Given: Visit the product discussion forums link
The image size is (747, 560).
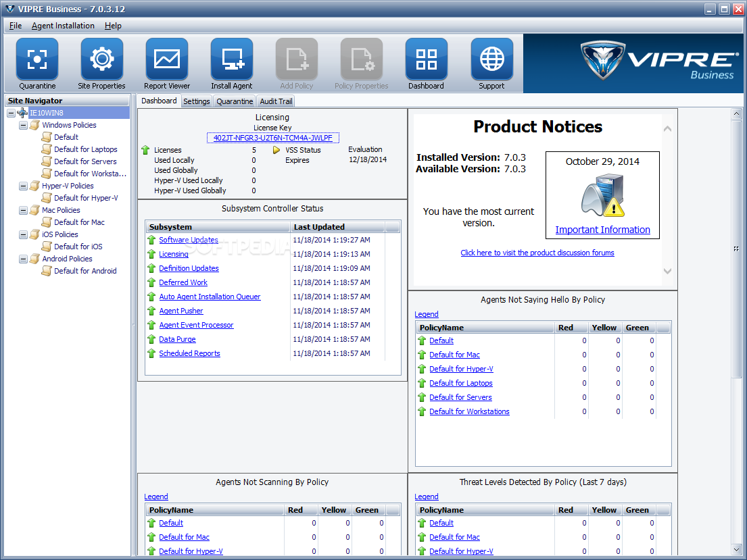Looking at the screenshot, I should (537, 253).
